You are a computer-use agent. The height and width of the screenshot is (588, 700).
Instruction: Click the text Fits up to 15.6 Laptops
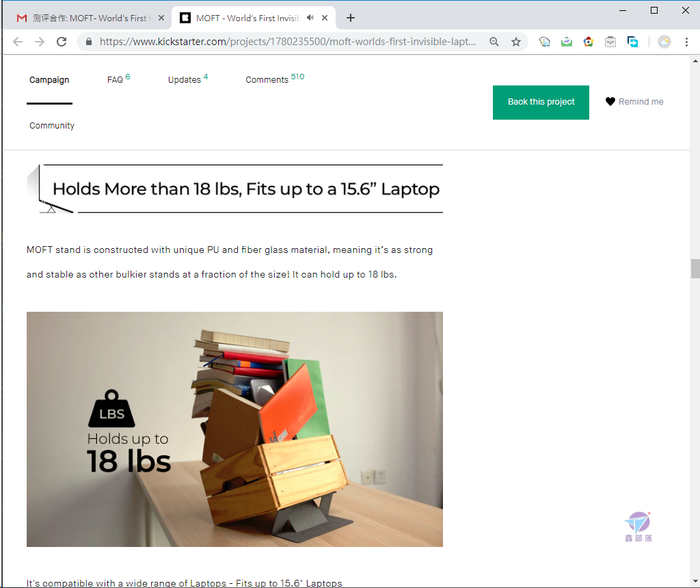coord(289,583)
